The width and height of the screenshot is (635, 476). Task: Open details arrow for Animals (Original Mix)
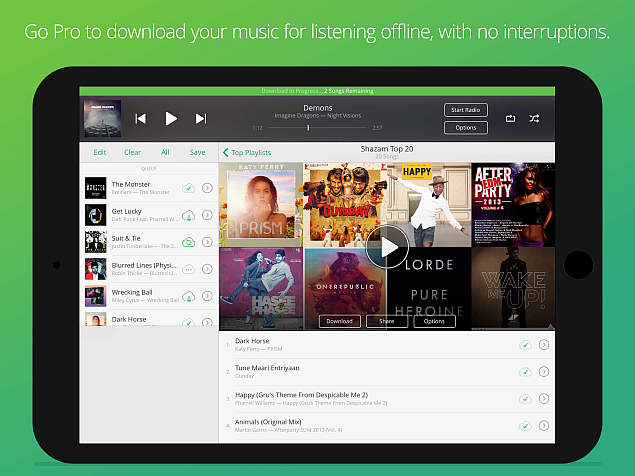(x=544, y=426)
